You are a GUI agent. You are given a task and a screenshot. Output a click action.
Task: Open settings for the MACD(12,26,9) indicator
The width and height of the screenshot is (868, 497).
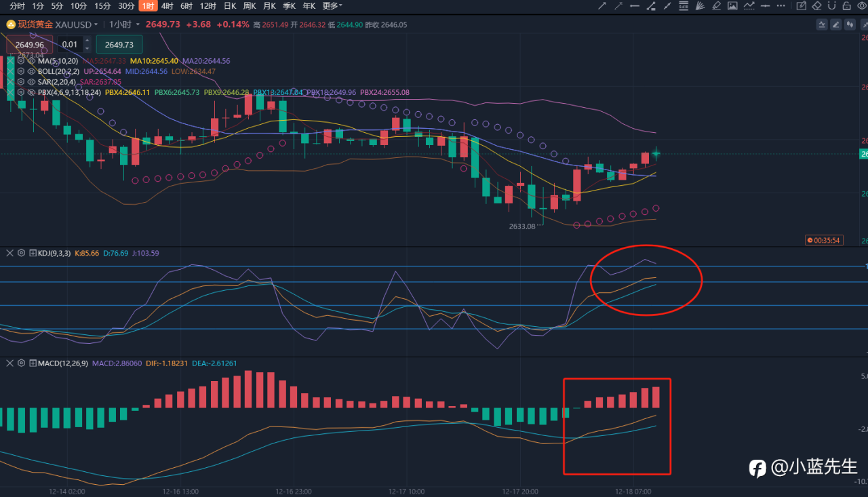pos(21,363)
